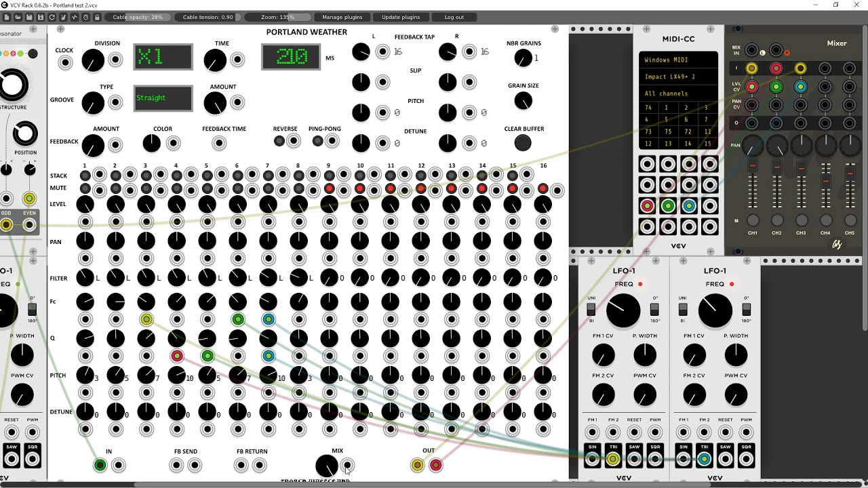Image resolution: width=868 pixels, height=488 pixels.
Task: Click Log out in toolbar
Action: pos(454,17)
